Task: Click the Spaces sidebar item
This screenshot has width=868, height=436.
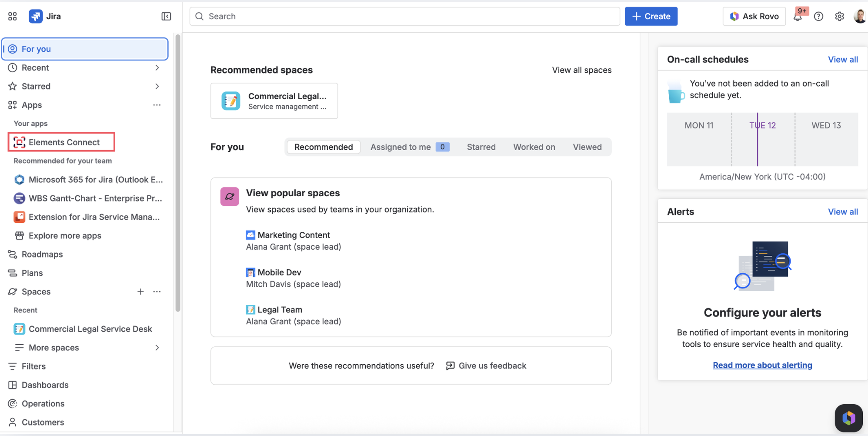Action: pos(36,292)
